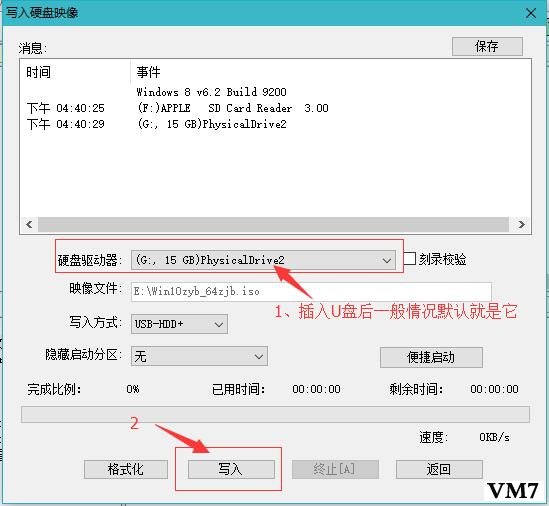Image resolution: width=549 pixels, height=506 pixels.
Task: Enable the 刻录校验 checkbox
Action: [x=409, y=259]
